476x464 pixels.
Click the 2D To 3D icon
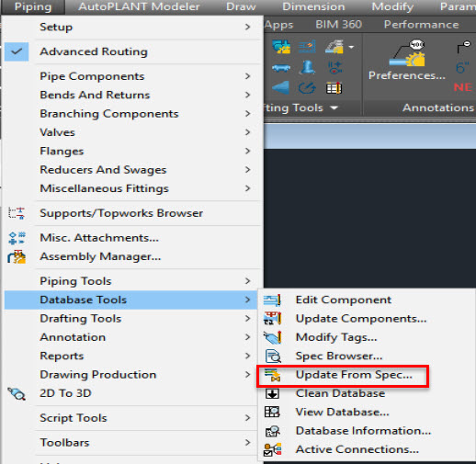[17, 393]
